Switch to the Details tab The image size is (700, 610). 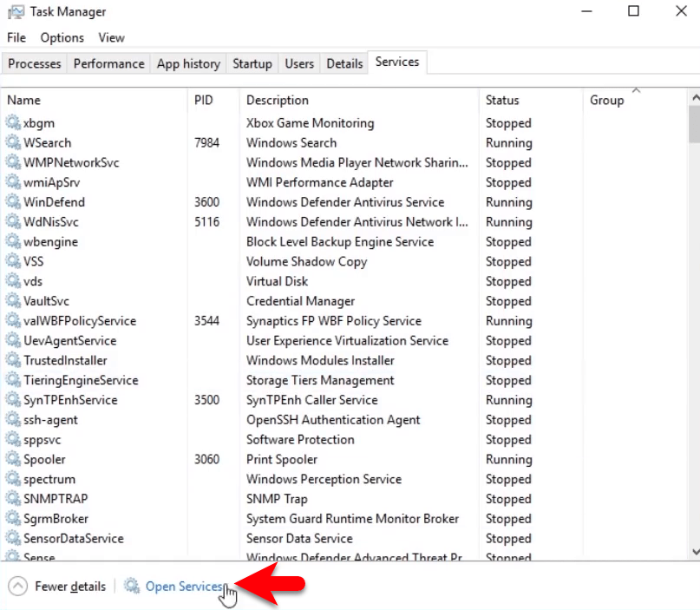(x=344, y=64)
